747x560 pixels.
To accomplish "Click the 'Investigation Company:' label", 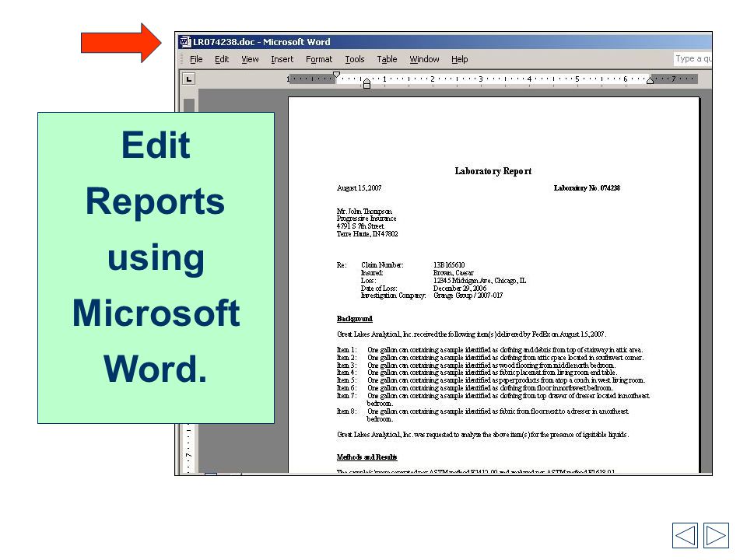I will click(x=393, y=296).
